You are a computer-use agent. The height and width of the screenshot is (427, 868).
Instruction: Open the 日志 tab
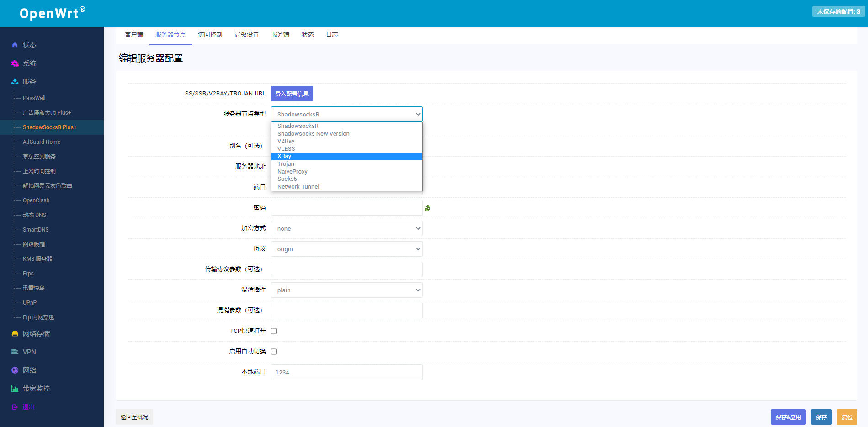(x=332, y=35)
